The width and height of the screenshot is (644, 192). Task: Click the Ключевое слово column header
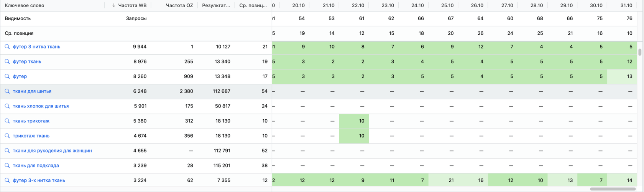pos(25,5)
